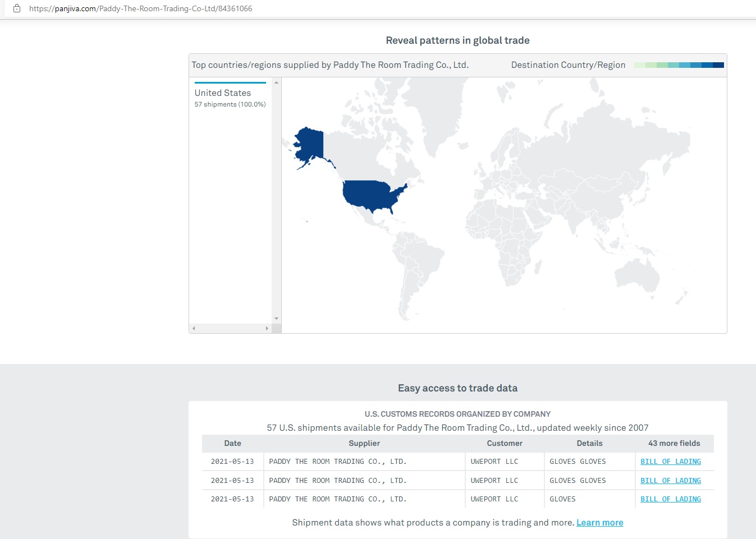This screenshot has width=756, height=539.
Task: Click the Learn more link
Action: click(x=599, y=523)
